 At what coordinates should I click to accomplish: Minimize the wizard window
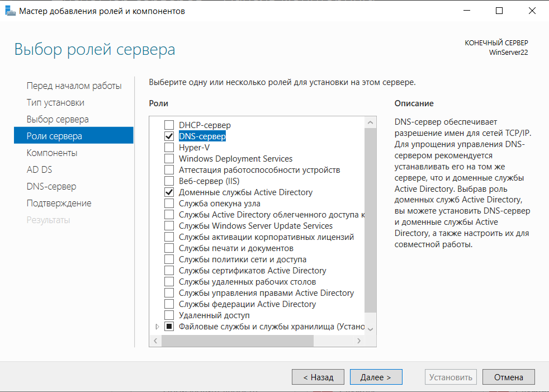click(x=467, y=11)
